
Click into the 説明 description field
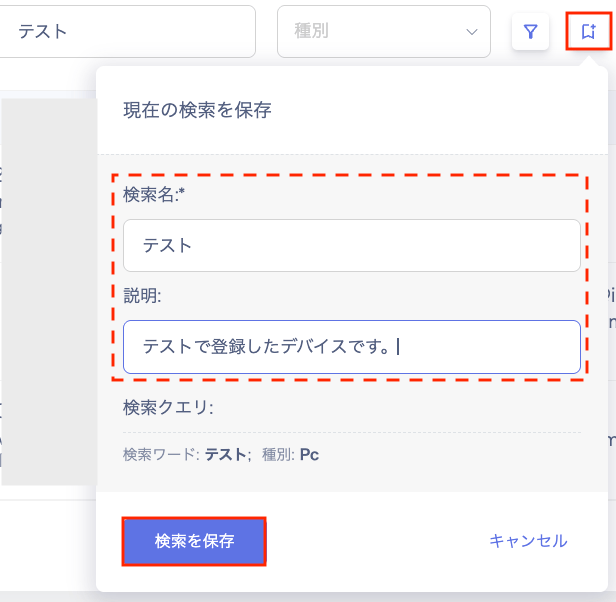(352, 347)
